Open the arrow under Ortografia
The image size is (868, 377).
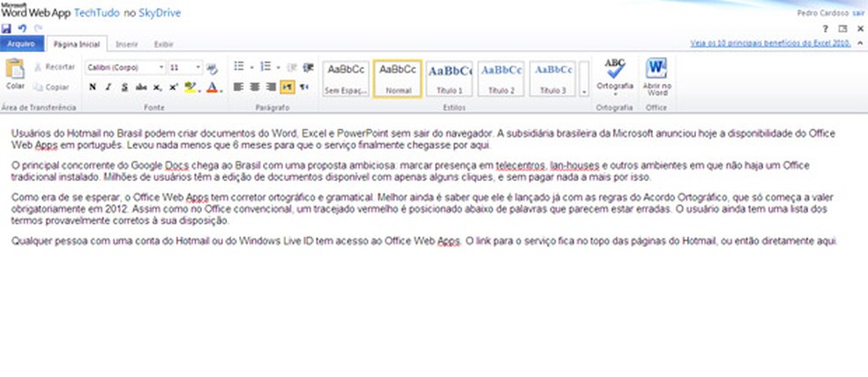(x=615, y=94)
